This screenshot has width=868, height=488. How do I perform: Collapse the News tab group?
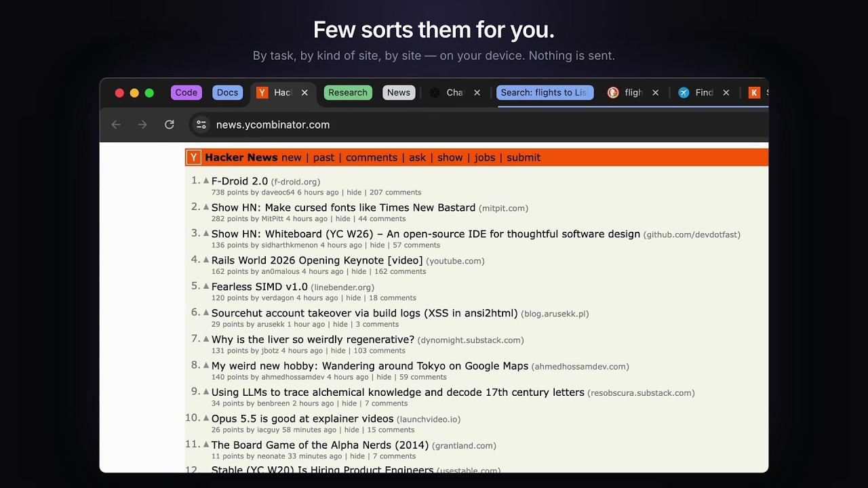399,93
